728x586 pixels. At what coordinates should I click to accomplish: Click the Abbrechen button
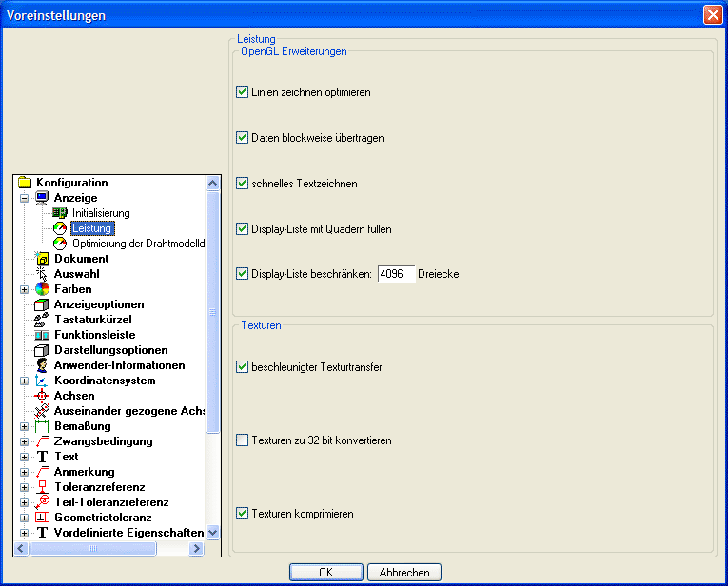point(404,572)
